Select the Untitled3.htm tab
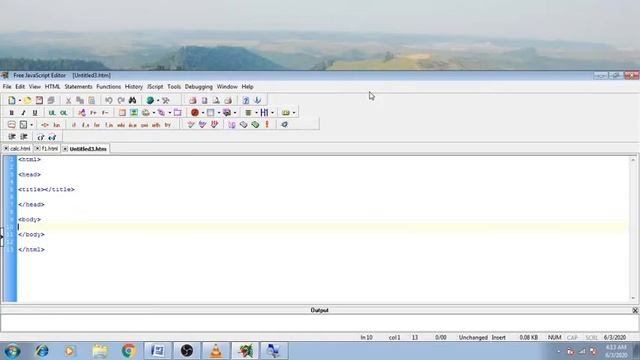 88,149
